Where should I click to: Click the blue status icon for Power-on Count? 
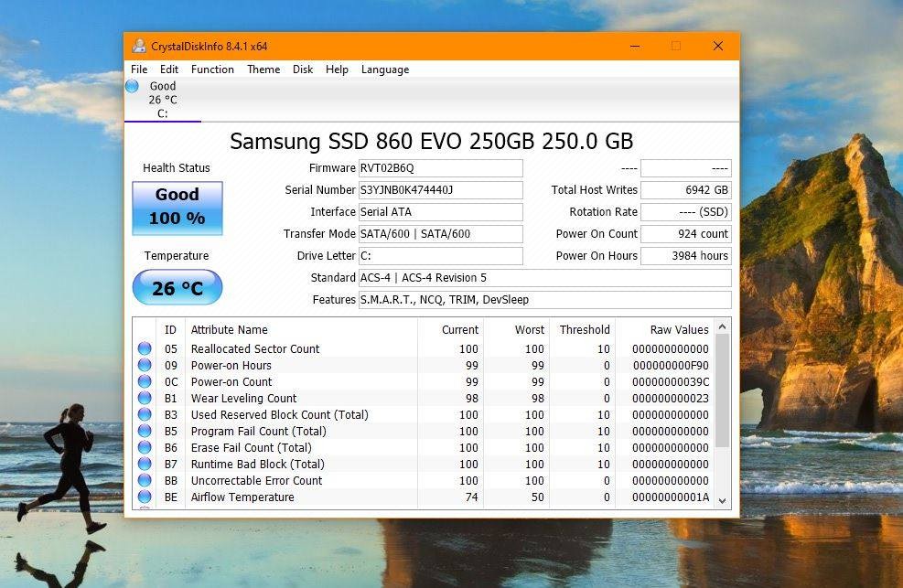pos(145,381)
